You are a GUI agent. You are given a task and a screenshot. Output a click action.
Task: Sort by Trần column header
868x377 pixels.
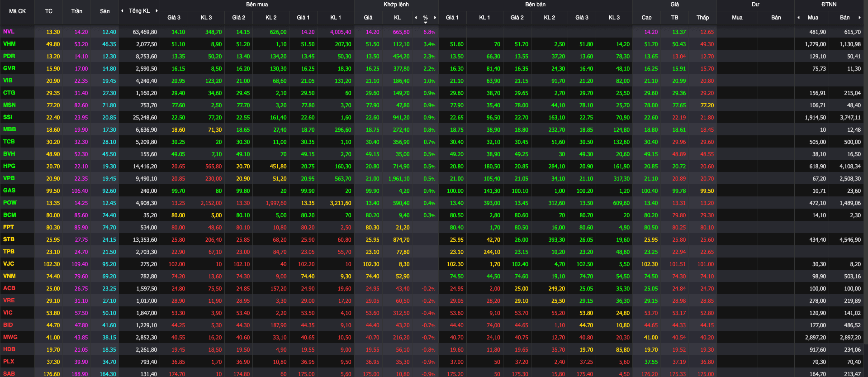(x=76, y=11)
